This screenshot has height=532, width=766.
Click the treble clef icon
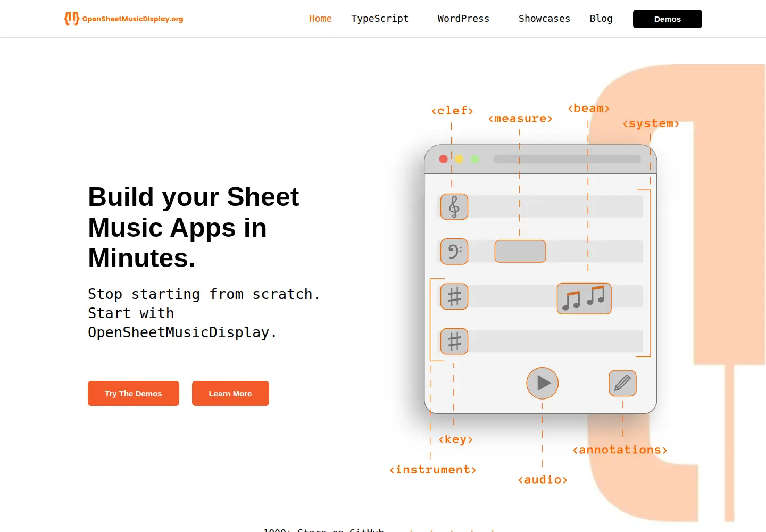(454, 207)
